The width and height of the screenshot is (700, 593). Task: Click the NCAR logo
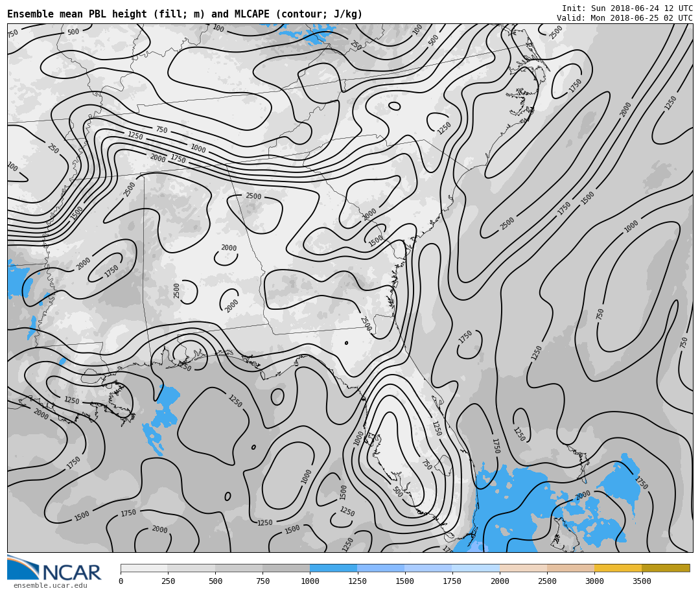pos(54,568)
